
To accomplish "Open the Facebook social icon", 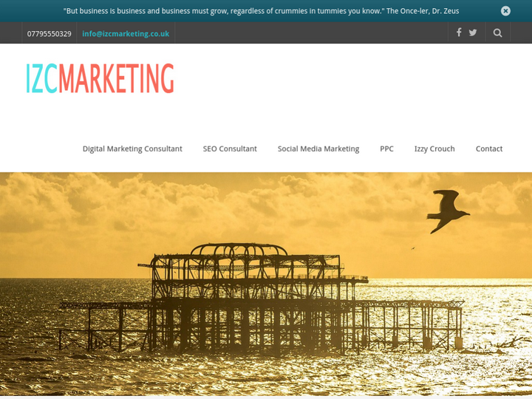I will coord(459,33).
